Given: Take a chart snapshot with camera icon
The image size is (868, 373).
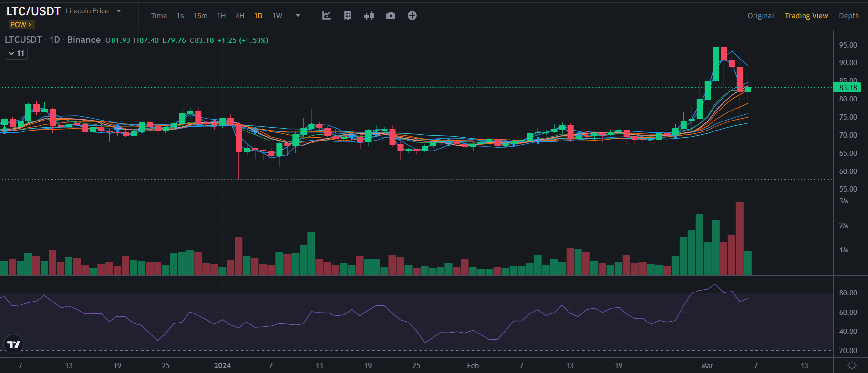Looking at the screenshot, I should [391, 16].
